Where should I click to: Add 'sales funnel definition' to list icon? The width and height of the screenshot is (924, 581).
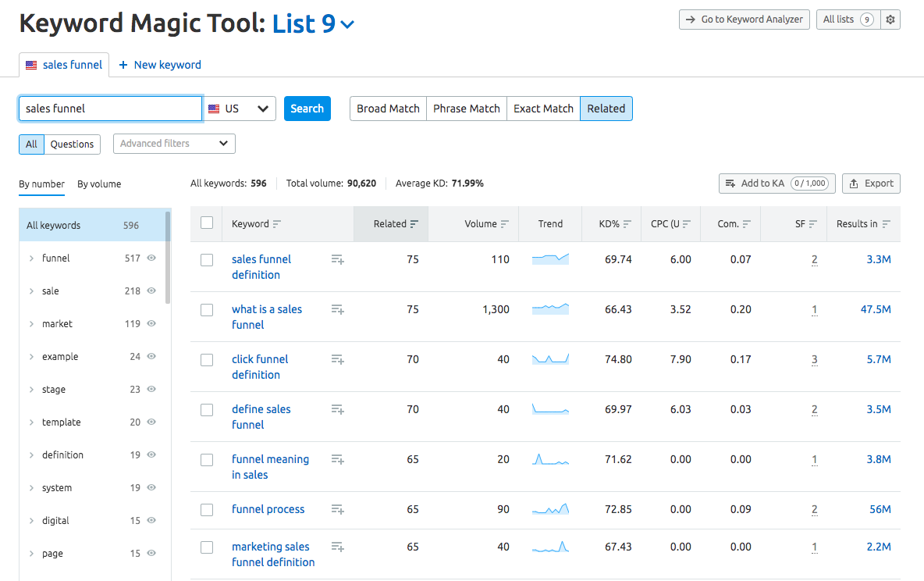pos(337,259)
